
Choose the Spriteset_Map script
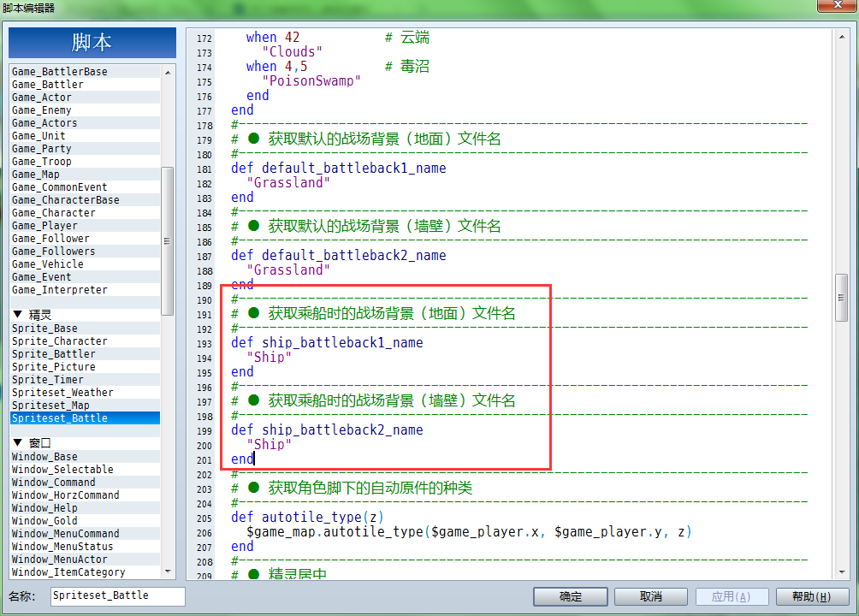(86, 405)
